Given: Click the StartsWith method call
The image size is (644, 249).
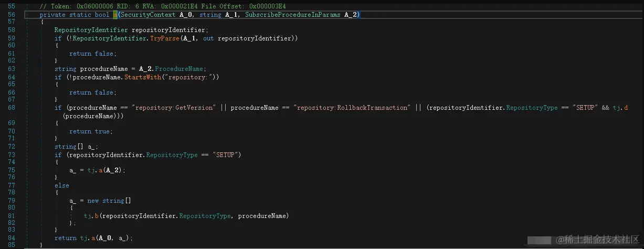Looking at the screenshot, I should tap(142, 77).
